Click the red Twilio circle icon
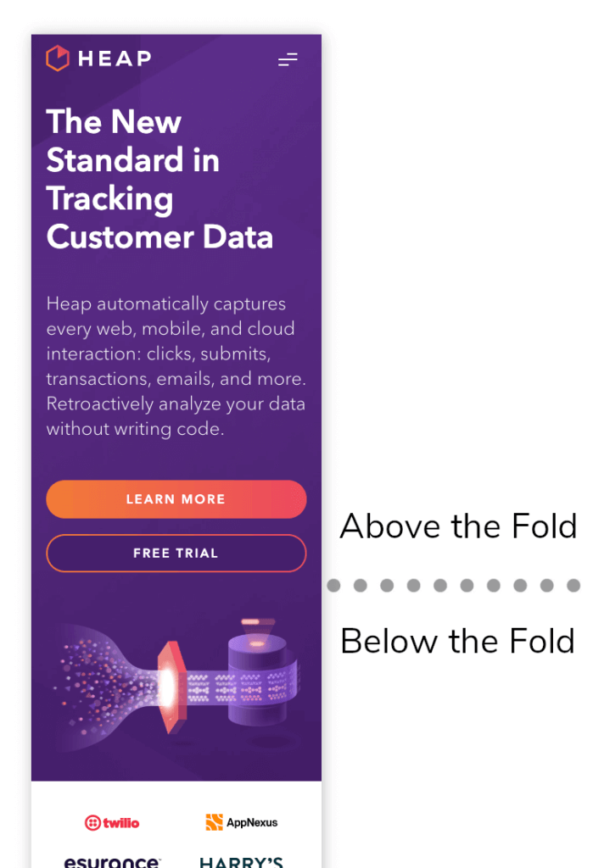Viewport: 593px width, 868px height. point(92,822)
